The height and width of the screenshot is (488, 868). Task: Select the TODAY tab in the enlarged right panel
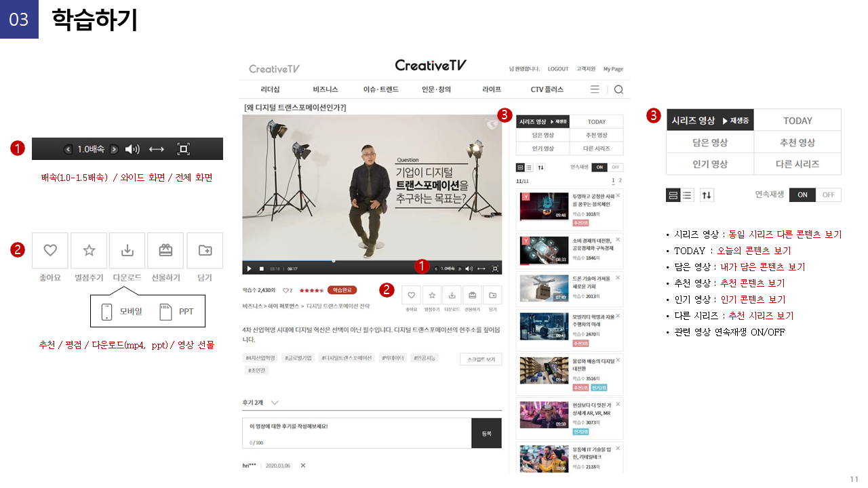(797, 121)
